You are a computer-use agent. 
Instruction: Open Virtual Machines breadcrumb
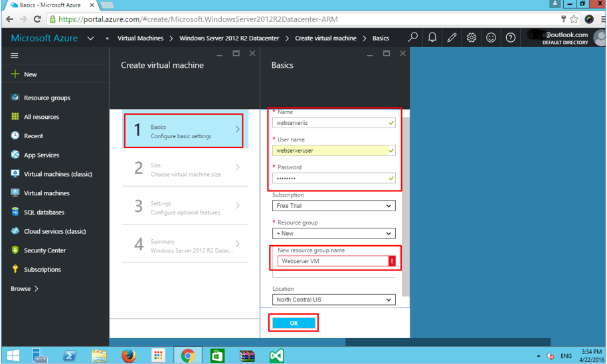click(140, 39)
